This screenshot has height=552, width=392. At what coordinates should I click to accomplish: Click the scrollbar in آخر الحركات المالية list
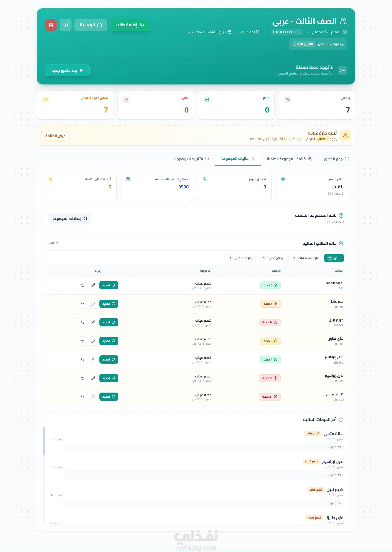[44, 441]
